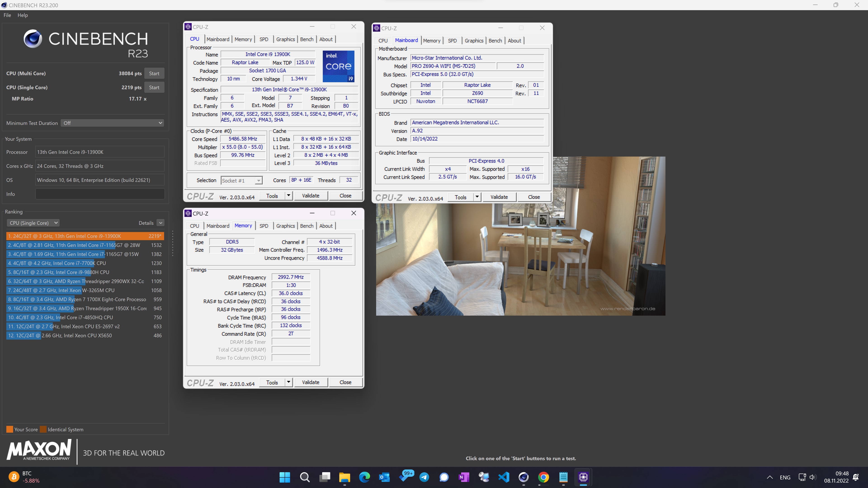Open the Signal messenger taskbar icon
Viewport: 868px width, 488px height.
pos(444,477)
